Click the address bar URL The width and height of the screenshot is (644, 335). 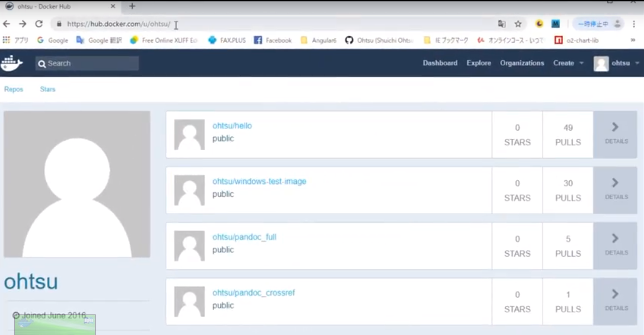tap(119, 24)
